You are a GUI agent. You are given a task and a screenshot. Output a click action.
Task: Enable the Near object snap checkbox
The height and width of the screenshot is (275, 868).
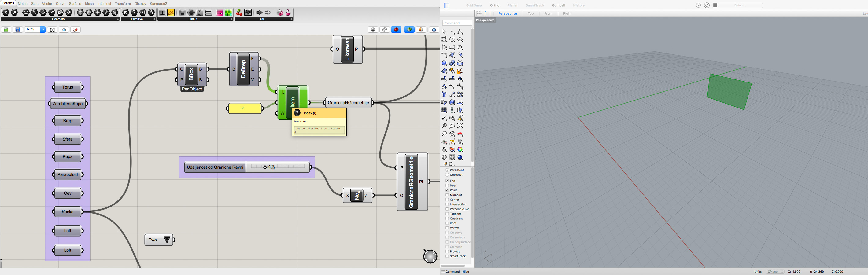(x=447, y=185)
